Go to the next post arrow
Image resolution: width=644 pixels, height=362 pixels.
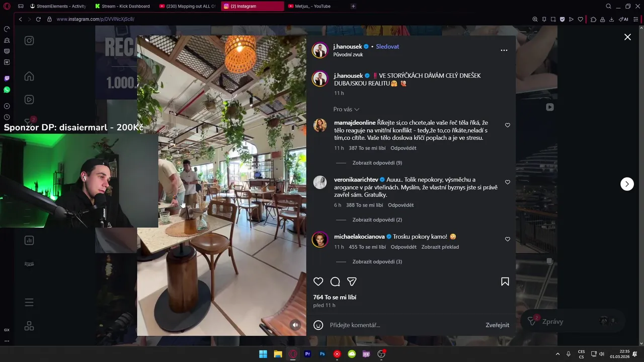[x=627, y=184]
